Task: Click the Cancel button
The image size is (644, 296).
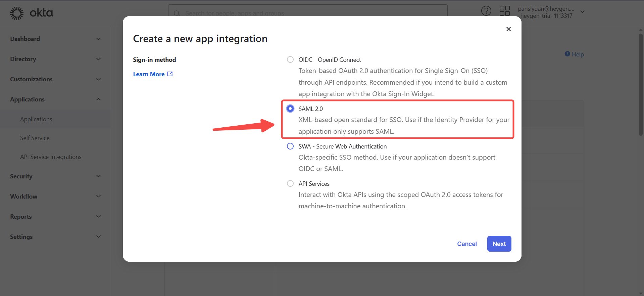Action: (x=467, y=244)
